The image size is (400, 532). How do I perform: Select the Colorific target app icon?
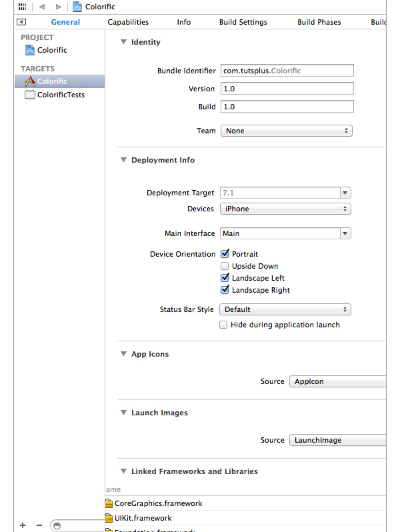(30, 81)
